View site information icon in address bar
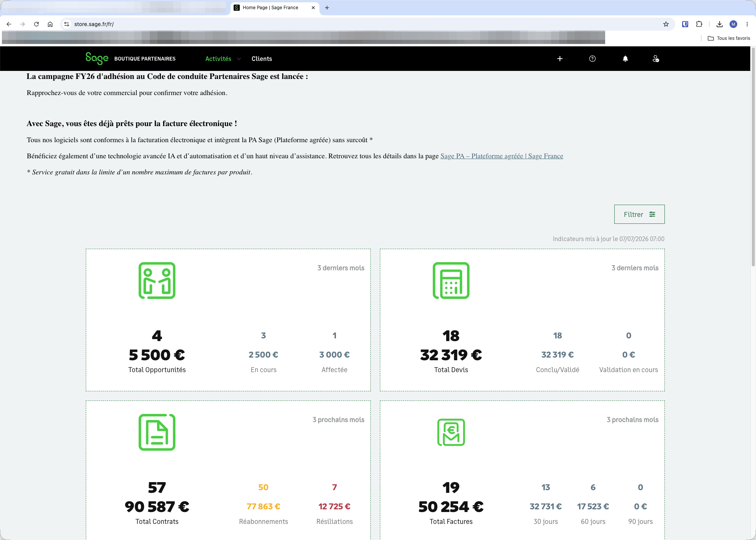This screenshot has width=756, height=540. [x=67, y=24]
